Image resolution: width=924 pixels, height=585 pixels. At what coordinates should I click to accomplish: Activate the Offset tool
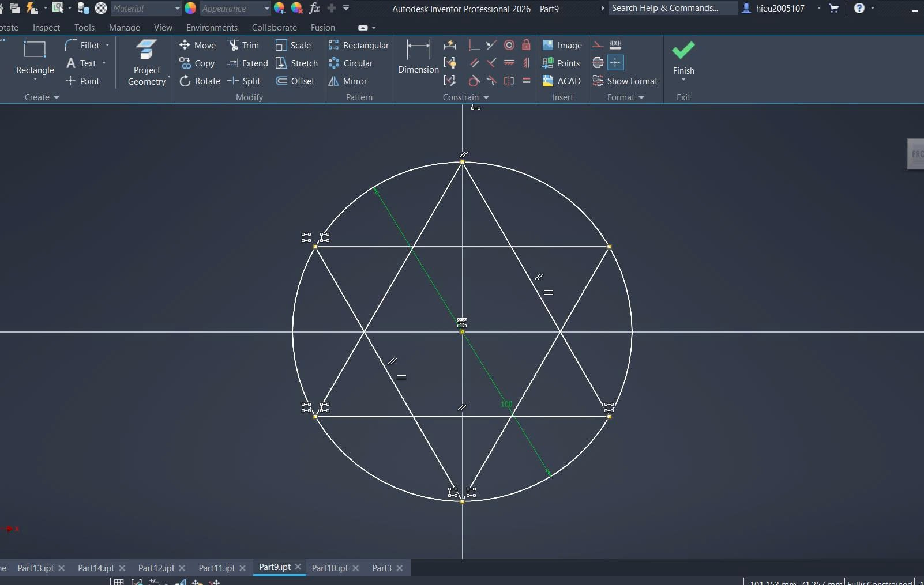(295, 81)
